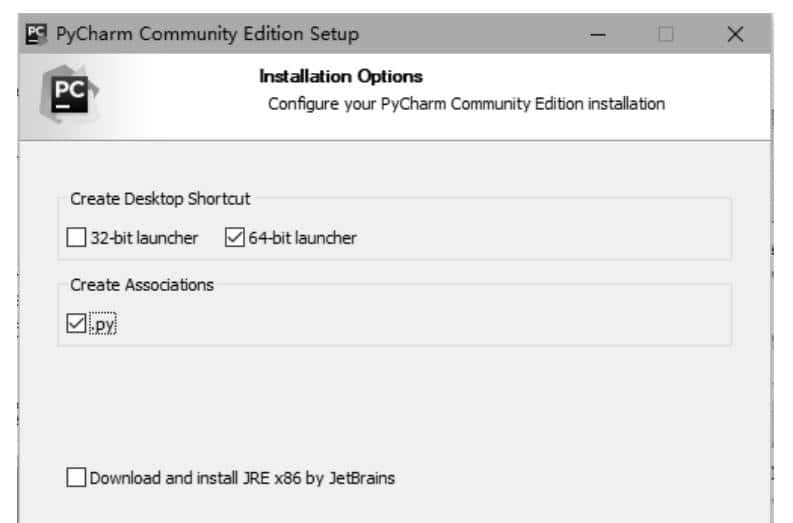Click the "64-bit launcher" label text

tap(302, 238)
